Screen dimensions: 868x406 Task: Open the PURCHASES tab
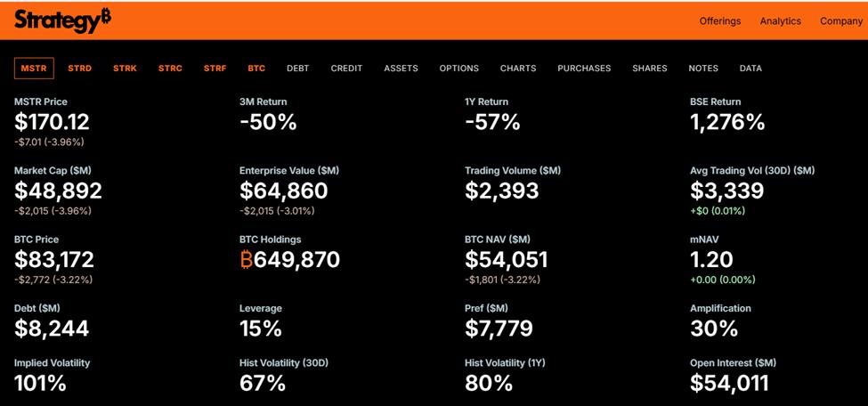584,69
